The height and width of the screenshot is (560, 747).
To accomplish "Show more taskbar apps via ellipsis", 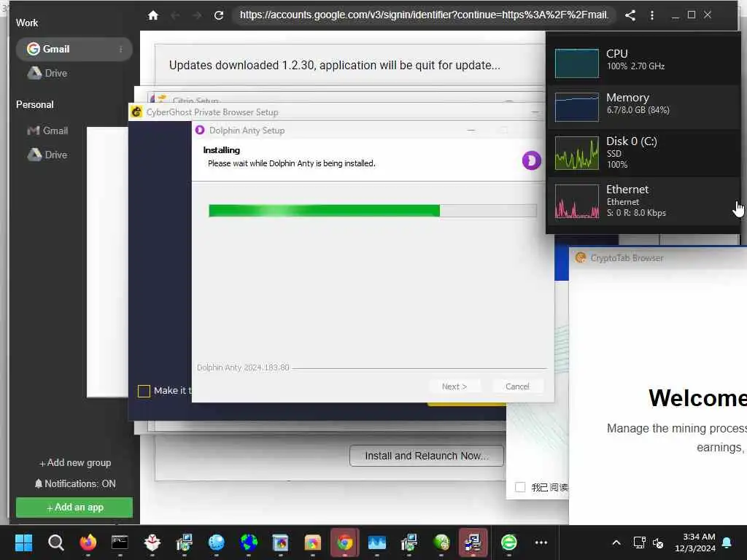I will click(541, 542).
